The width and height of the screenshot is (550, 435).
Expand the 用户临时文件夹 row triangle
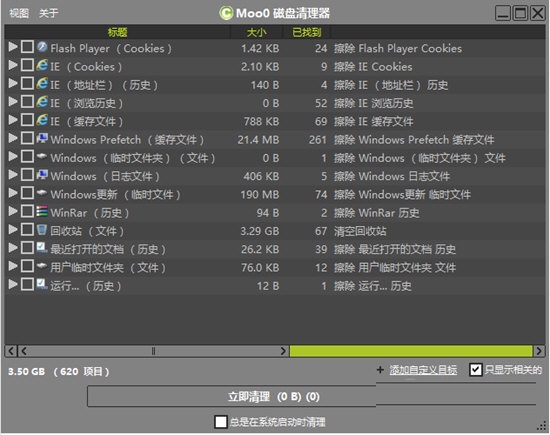[13, 266]
